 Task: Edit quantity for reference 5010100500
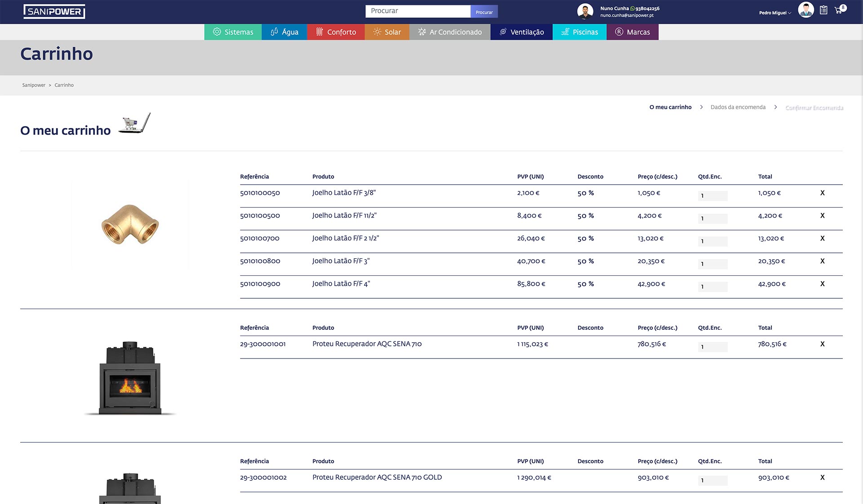pyautogui.click(x=713, y=219)
